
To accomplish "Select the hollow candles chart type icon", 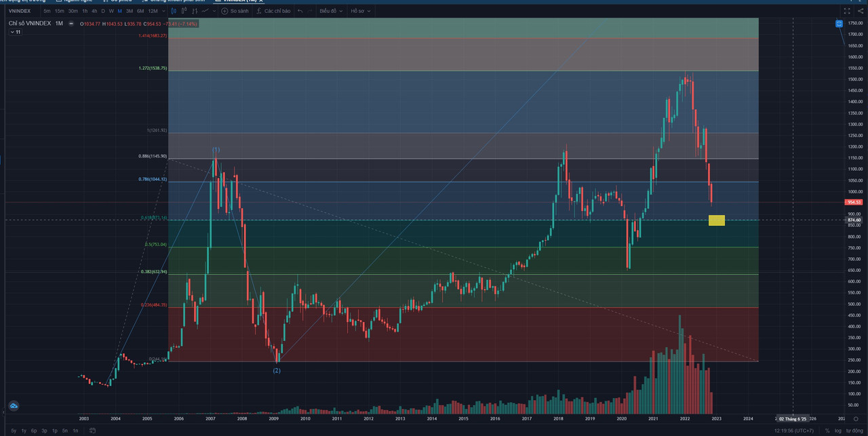I will pos(184,11).
